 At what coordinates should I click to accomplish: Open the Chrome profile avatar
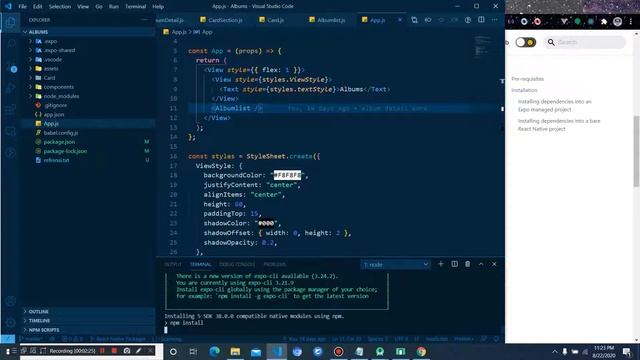click(618, 22)
